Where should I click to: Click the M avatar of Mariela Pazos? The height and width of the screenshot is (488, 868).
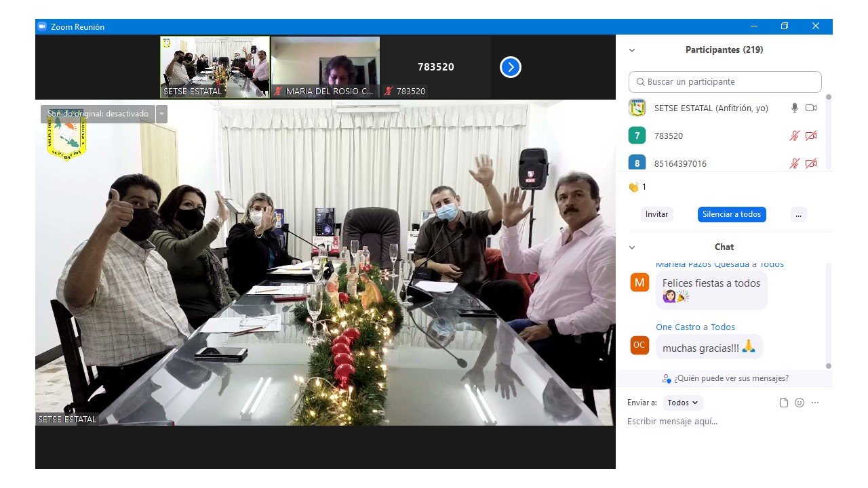pyautogui.click(x=639, y=283)
